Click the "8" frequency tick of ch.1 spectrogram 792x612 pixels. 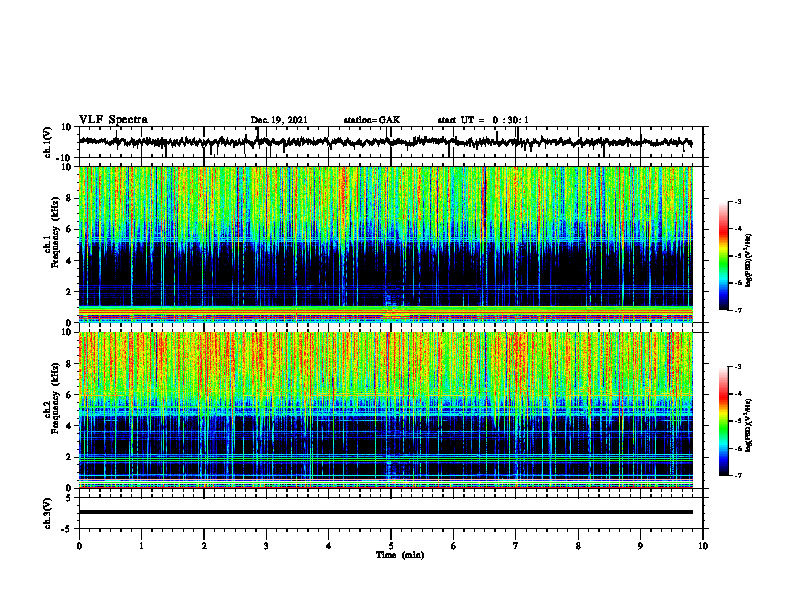[69, 198]
